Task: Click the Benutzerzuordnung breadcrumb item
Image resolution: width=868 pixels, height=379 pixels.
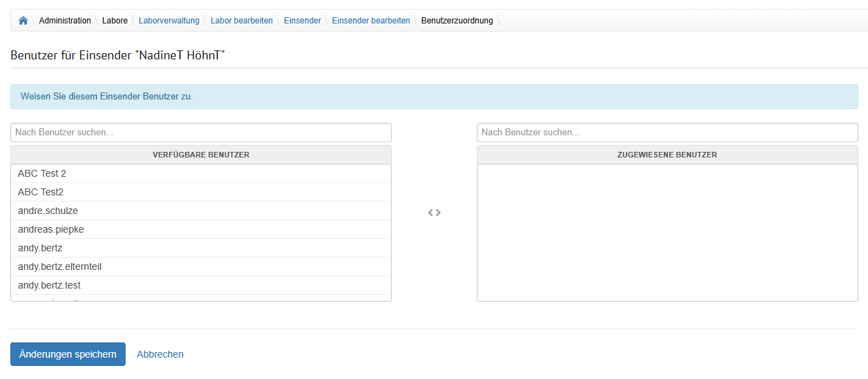Action: click(457, 21)
